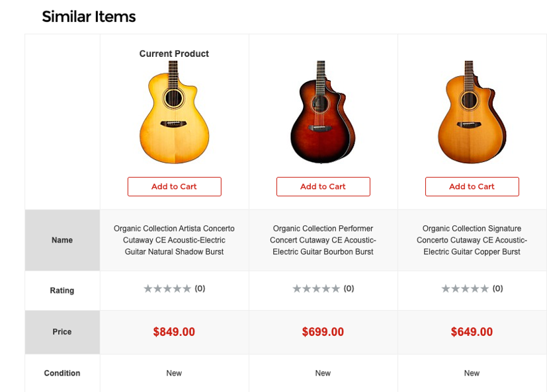Screen dimensions: 547x392
Task: Click the (0) review count under Copper Burst
Action: [x=497, y=289]
